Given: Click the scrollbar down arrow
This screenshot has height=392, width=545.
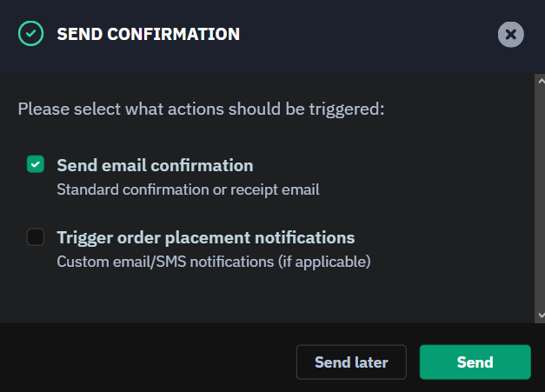Looking at the screenshot, I should coord(541,316).
